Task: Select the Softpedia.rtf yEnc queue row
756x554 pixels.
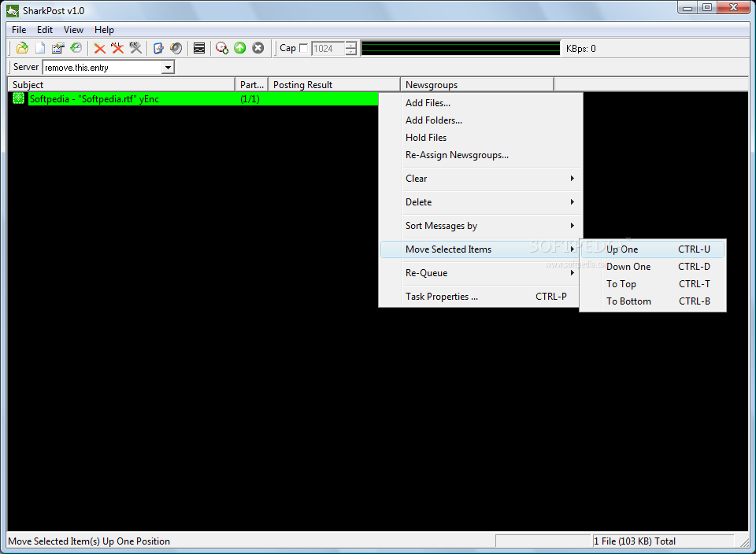Action: [x=203, y=99]
